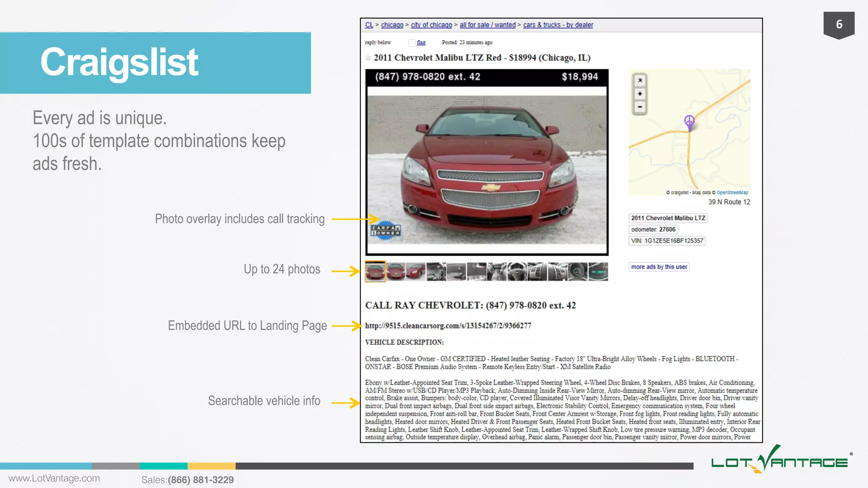The width and height of the screenshot is (868, 488).
Task: Click the slide number 6 badge
Action: [x=839, y=25]
